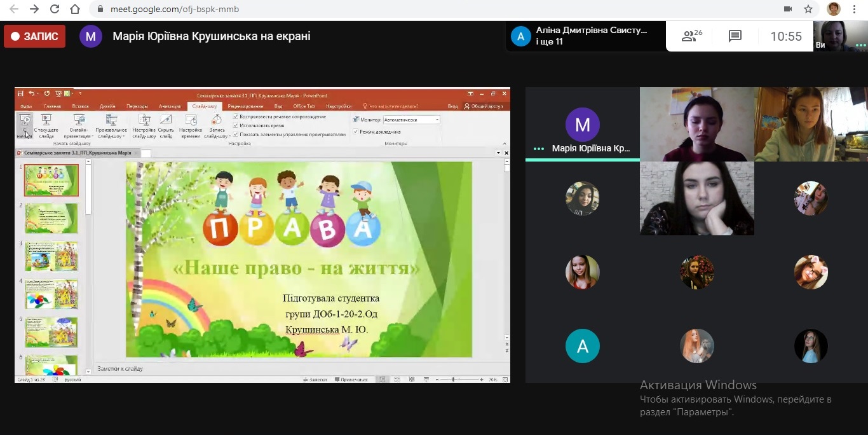Reload the Google Meet page
868x435 pixels.
[55, 9]
